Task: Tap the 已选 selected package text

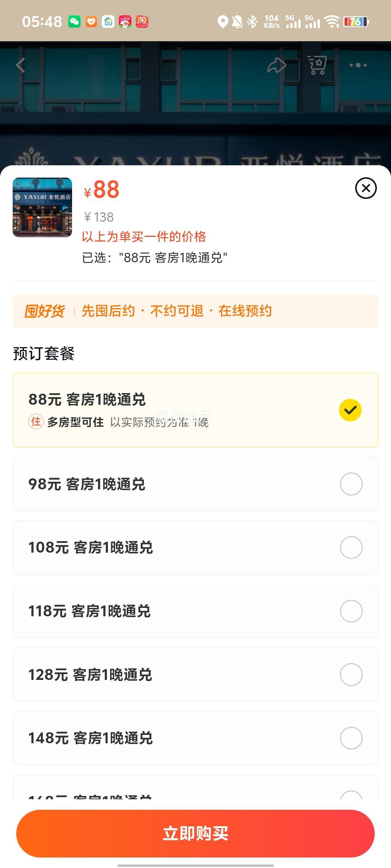Action: point(155,258)
